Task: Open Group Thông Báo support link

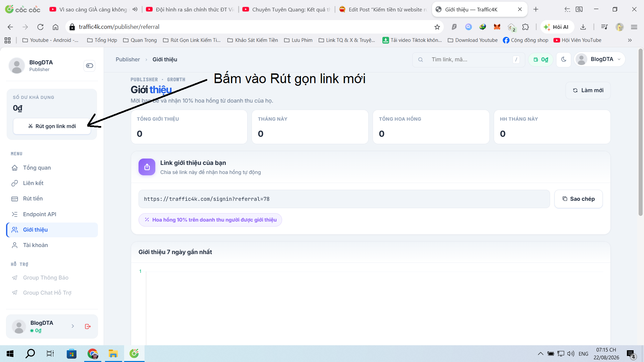Action: tap(46, 278)
